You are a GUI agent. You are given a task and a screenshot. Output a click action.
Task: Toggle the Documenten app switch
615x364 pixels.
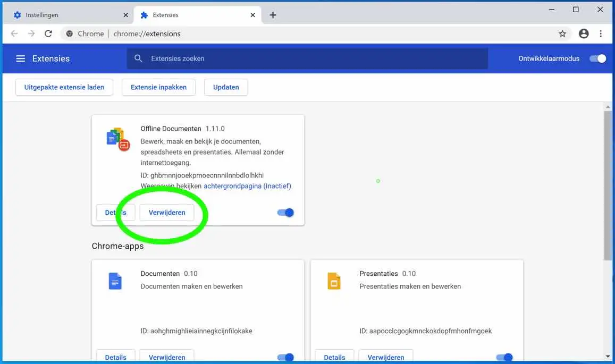point(285,357)
